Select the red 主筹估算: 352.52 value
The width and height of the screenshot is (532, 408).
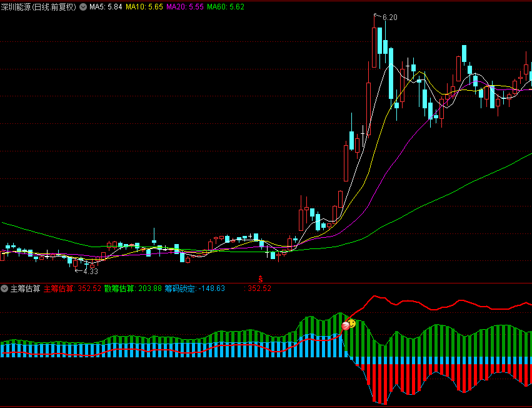tap(73, 288)
